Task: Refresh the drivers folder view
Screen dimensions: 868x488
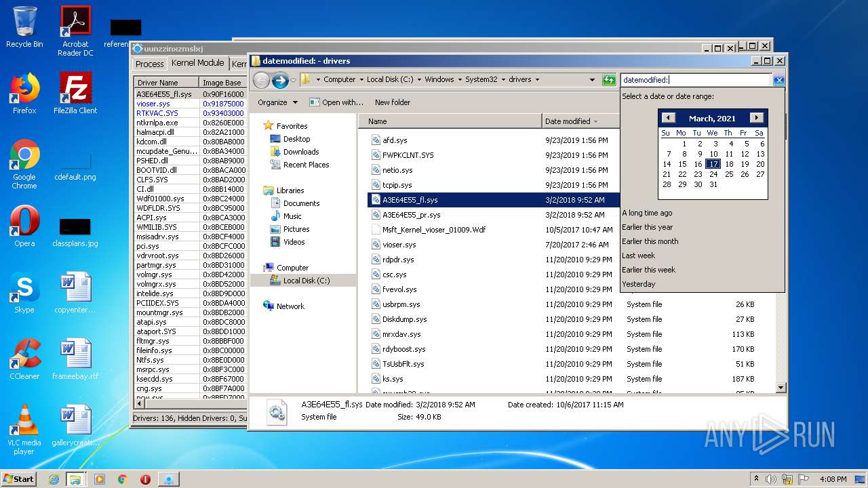Action: [x=609, y=80]
